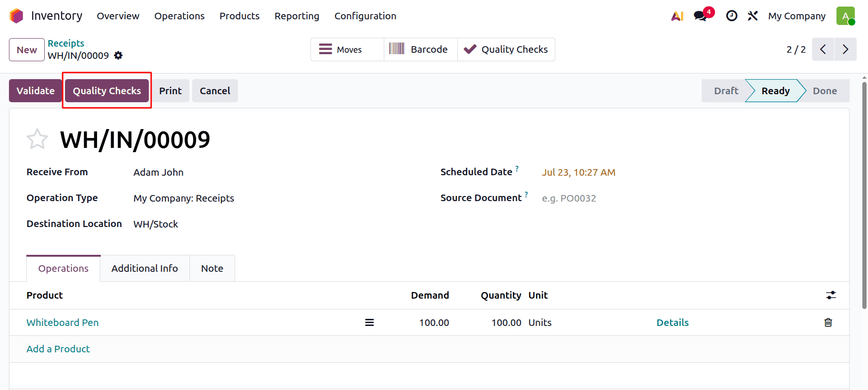The width and height of the screenshot is (868, 390).
Task: Edit the Scheduled Date value
Action: click(578, 172)
